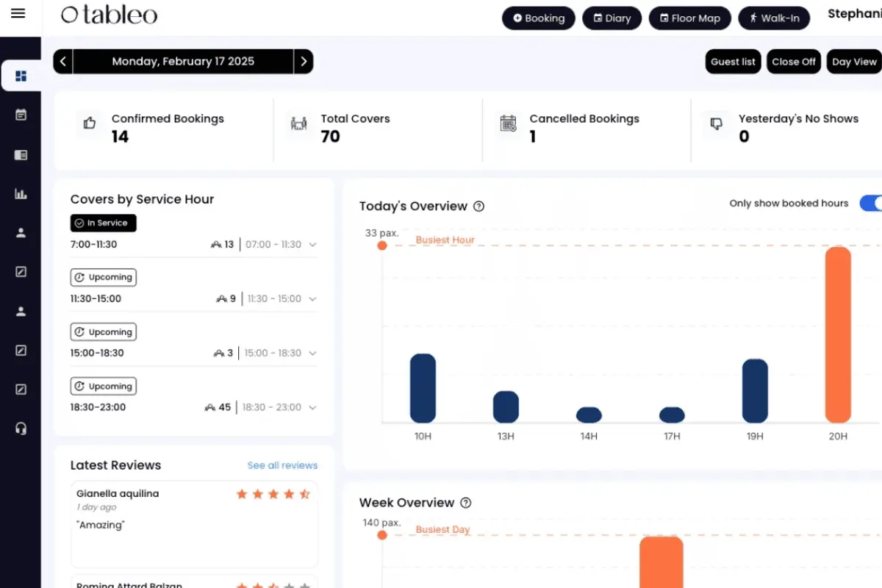Click edit icon just above headset icon
This screenshot has height=588, width=882.
pyautogui.click(x=21, y=390)
